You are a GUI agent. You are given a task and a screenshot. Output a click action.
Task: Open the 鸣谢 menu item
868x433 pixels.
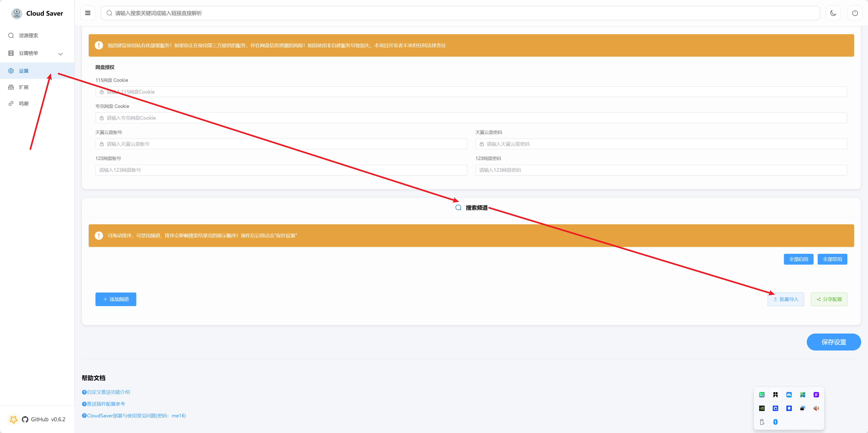point(24,103)
